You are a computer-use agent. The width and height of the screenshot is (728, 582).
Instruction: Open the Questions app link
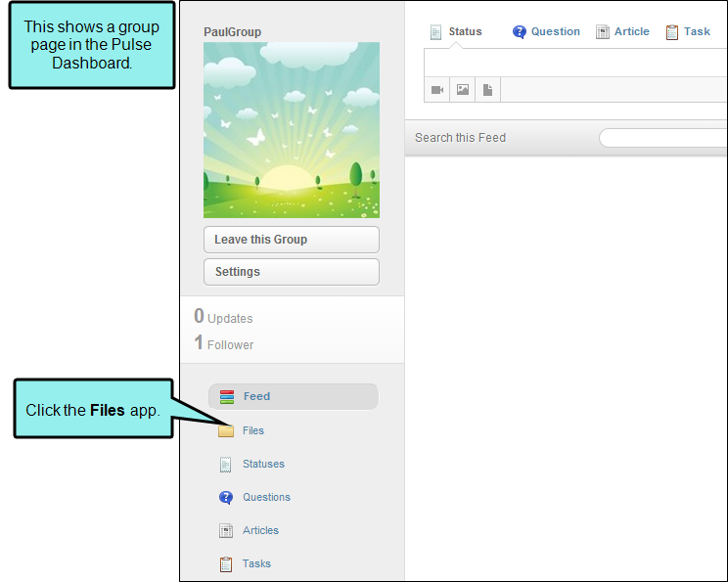tap(266, 497)
